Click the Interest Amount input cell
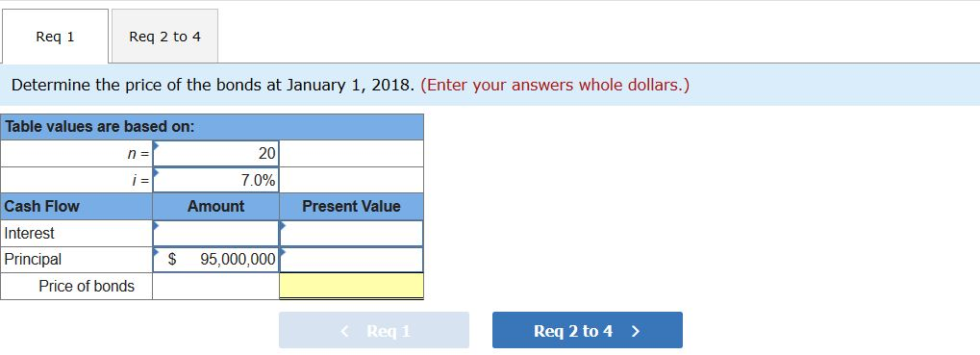Viewport: 980px width, 355px height. click(215, 233)
